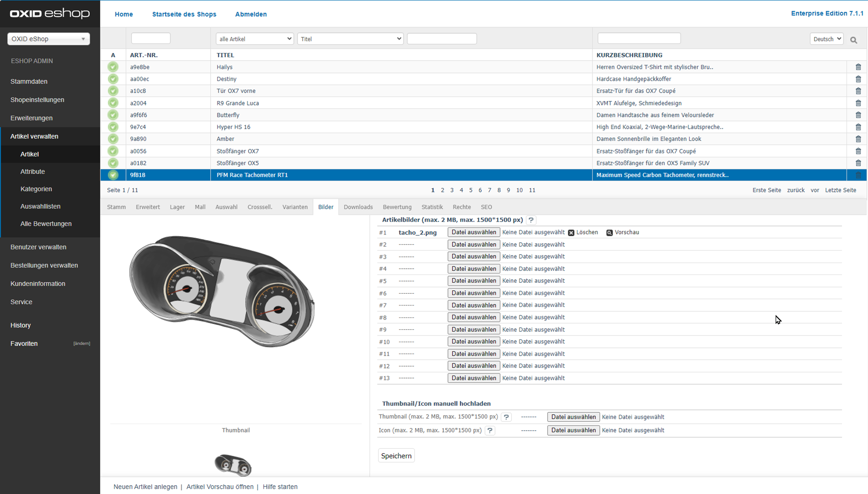Click trash icon for Butterfly row
This screenshot has height=494, width=868.
(x=858, y=115)
